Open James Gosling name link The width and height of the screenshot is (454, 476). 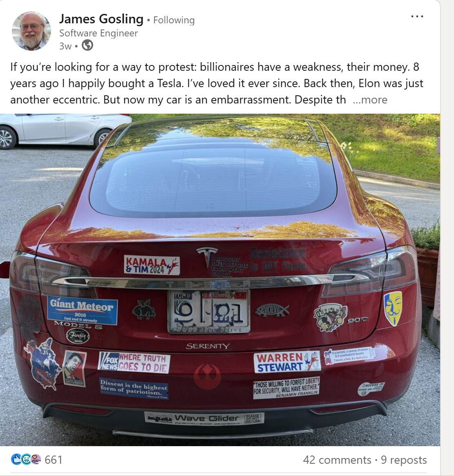coord(101,19)
